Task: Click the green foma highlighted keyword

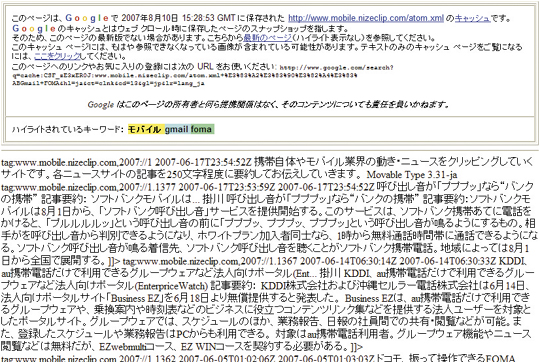Action: point(201,129)
